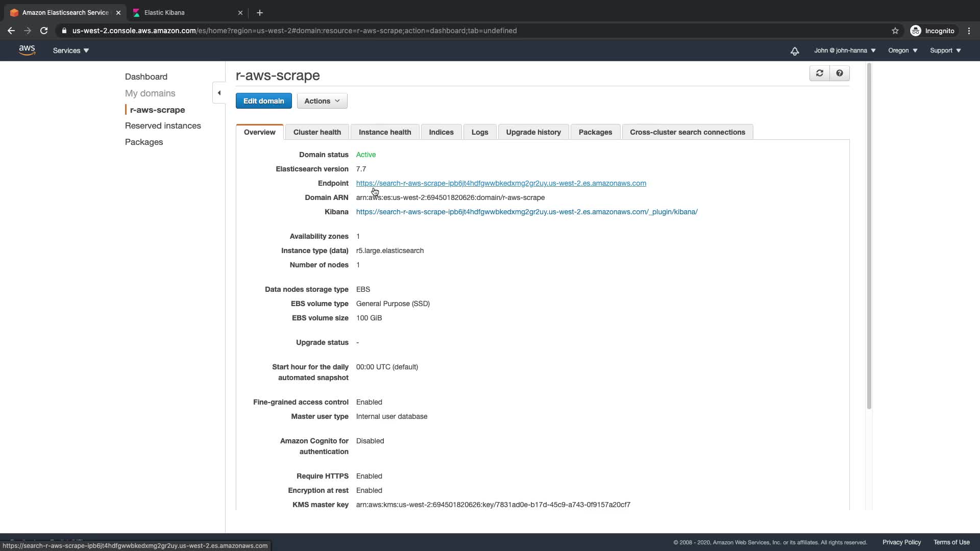Open Chrome three-dot menu
Image resolution: width=980 pixels, height=551 pixels.
click(x=969, y=31)
